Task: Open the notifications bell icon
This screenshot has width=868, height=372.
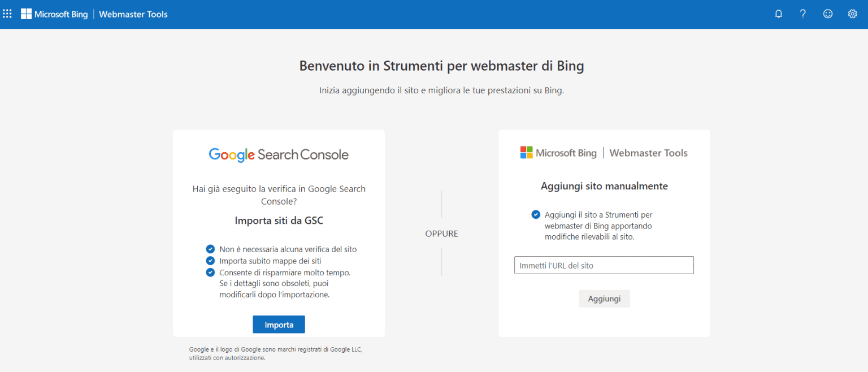Action: [x=778, y=14]
